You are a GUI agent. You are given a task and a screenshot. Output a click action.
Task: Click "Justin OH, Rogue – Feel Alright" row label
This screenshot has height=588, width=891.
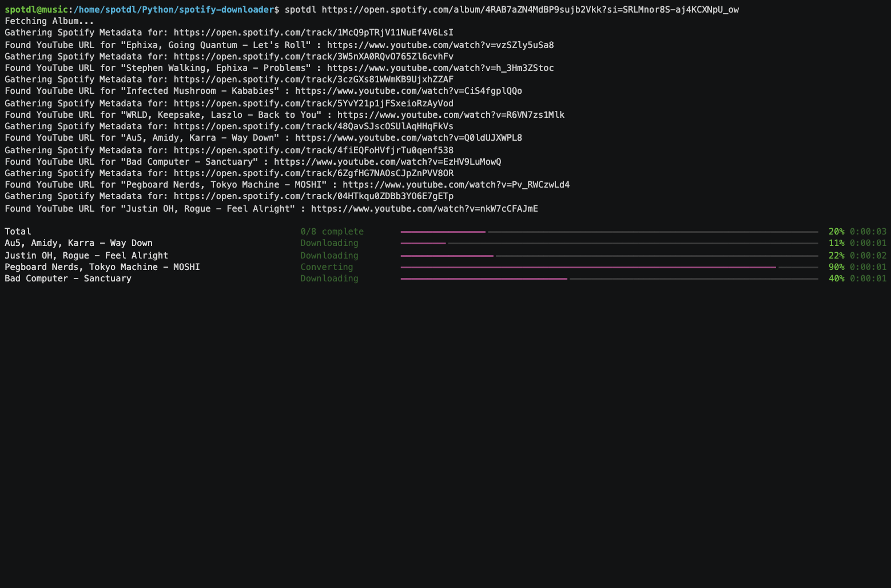[86, 256]
